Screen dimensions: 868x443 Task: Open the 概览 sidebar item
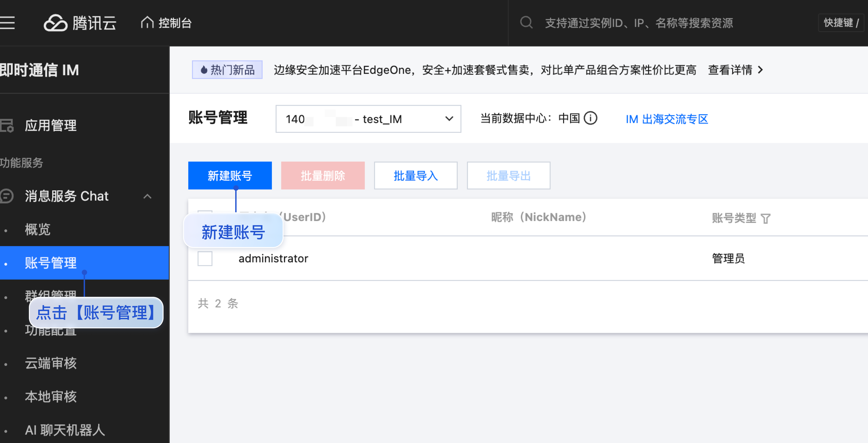(38, 230)
